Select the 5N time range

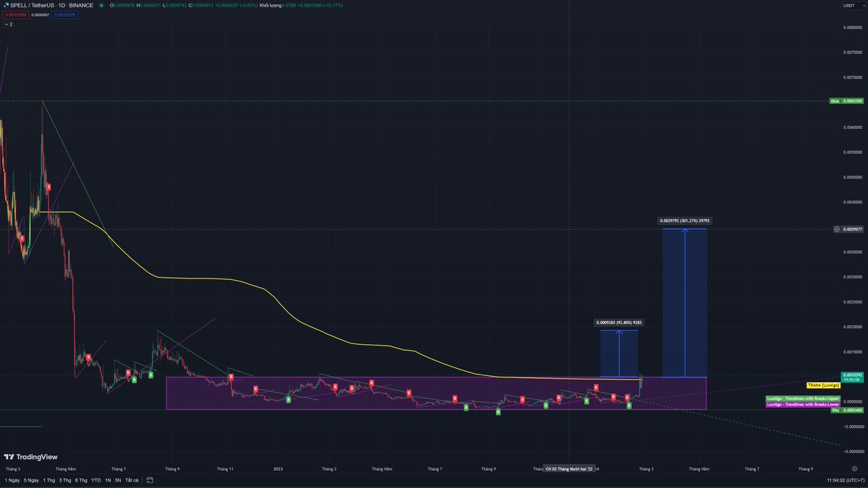[x=118, y=480]
